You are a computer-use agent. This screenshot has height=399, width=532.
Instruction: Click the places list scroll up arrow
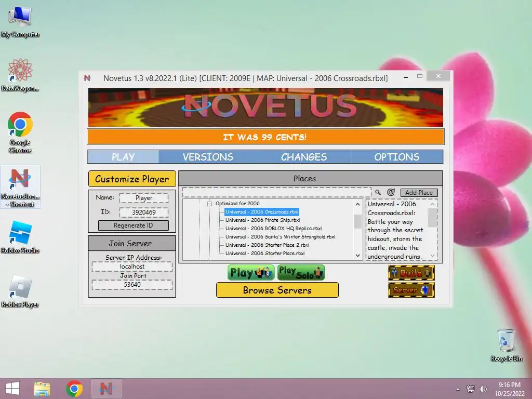pos(357,204)
